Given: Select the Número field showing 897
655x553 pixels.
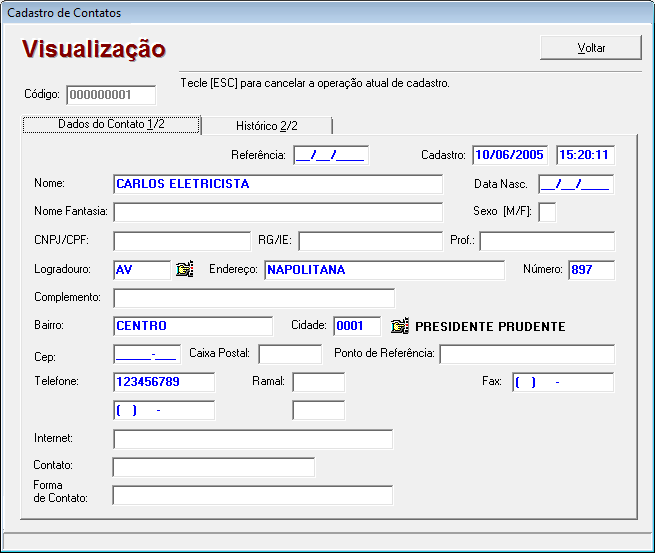Looking at the screenshot, I should pos(591,270).
